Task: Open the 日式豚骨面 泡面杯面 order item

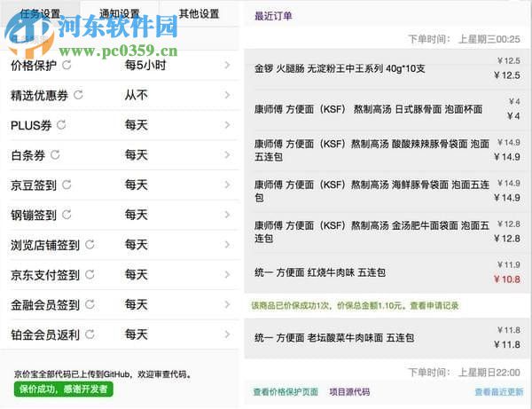Action: 387,109
